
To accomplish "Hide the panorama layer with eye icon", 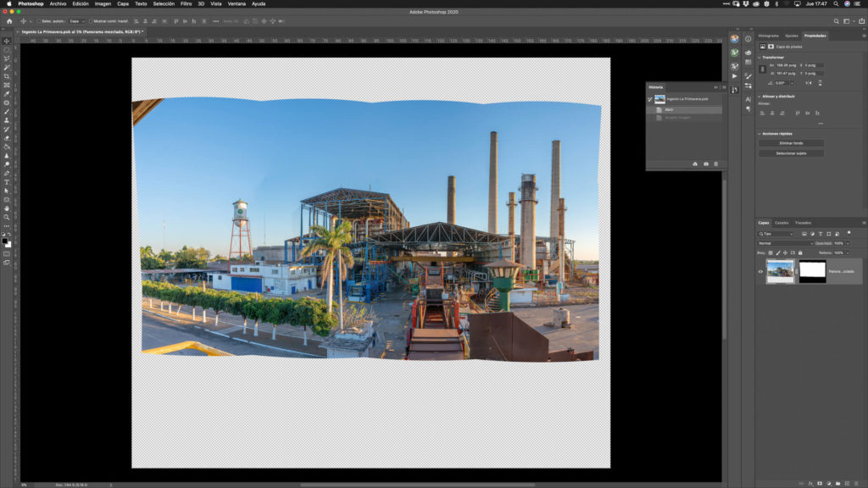I will (x=760, y=271).
